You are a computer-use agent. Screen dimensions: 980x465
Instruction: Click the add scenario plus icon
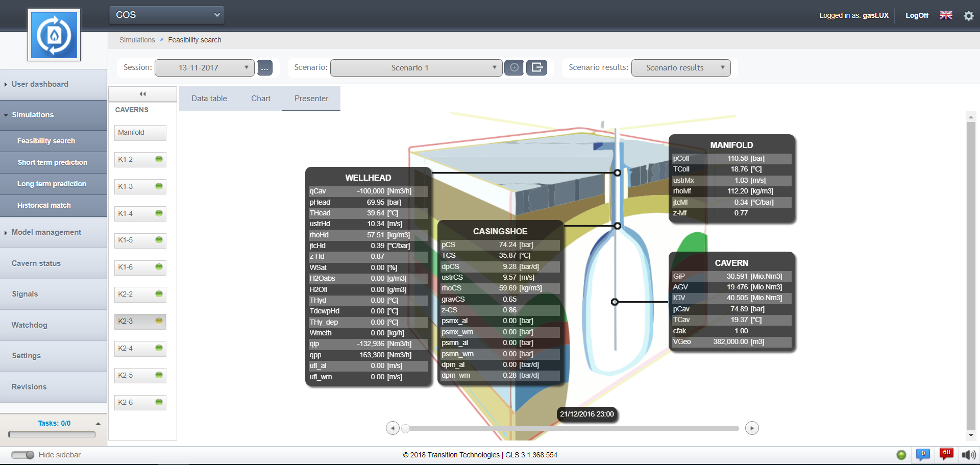point(514,67)
